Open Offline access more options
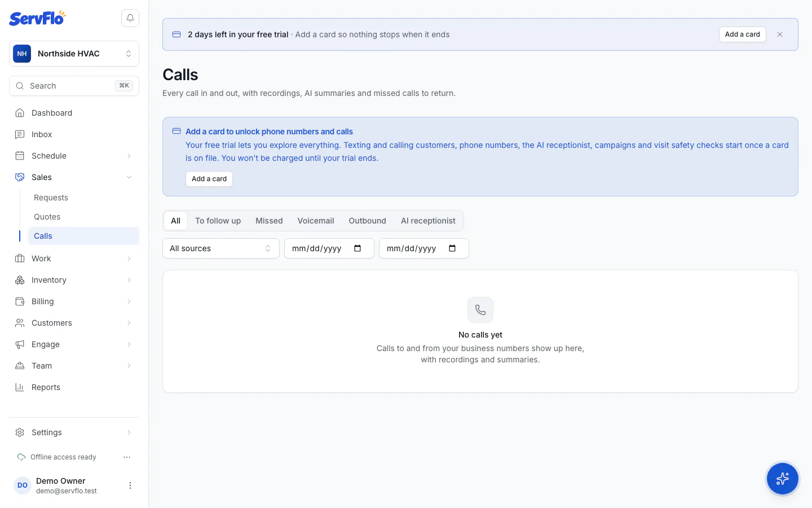The image size is (812, 508). pos(127,457)
